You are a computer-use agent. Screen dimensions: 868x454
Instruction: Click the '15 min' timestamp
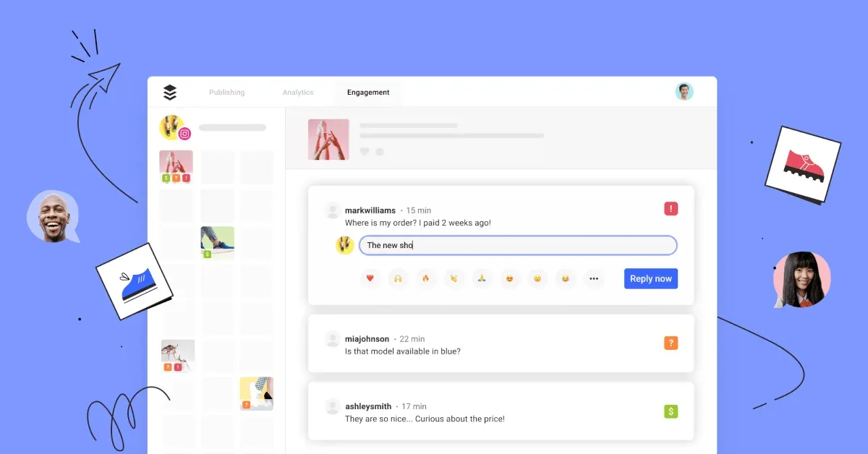point(418,210)
